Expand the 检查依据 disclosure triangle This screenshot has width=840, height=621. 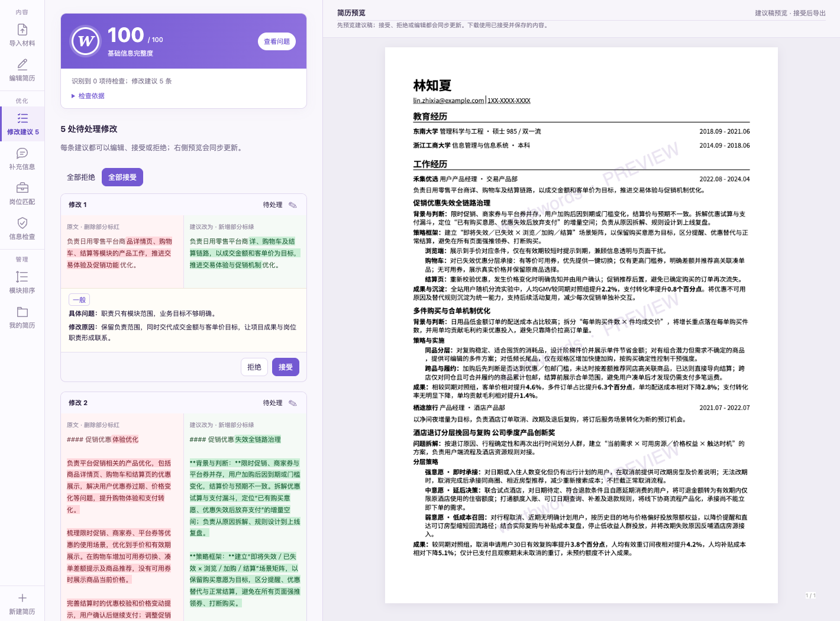tap(73, 96)
